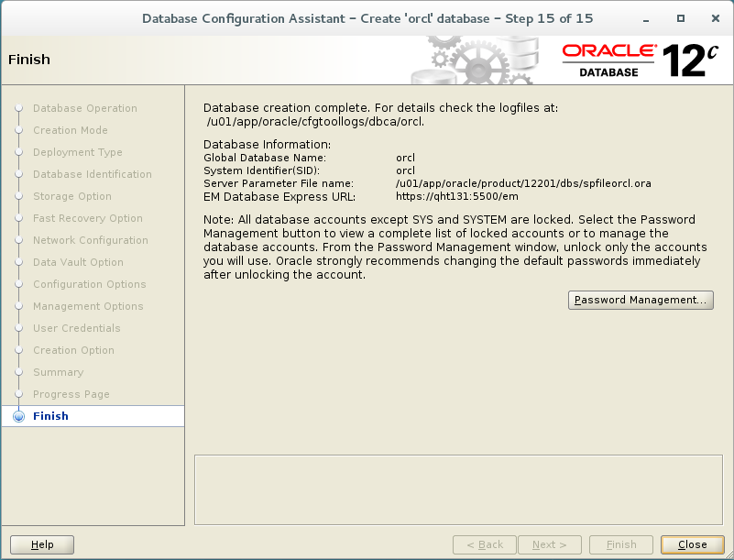Click the disabled Back button
The height and width of the screenshot is (560, 734).
pos(485,544)
